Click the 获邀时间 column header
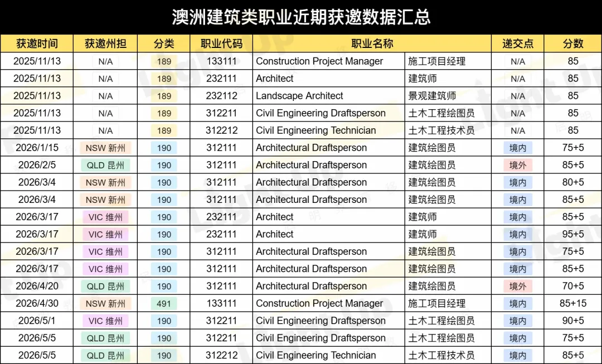This screenshot has height=364, width=602. click(x=37, y=43)
